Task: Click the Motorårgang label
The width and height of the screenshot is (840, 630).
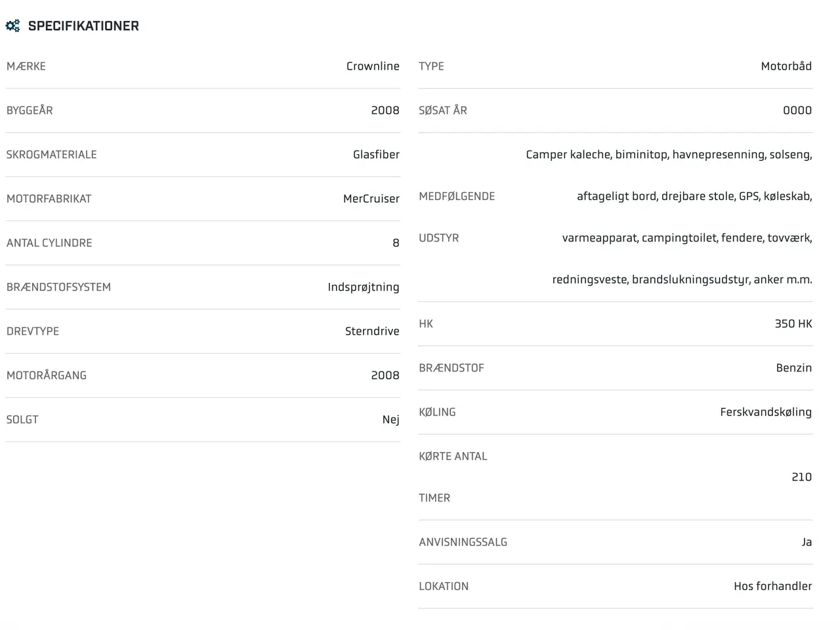Action: [x=47, y=375]
